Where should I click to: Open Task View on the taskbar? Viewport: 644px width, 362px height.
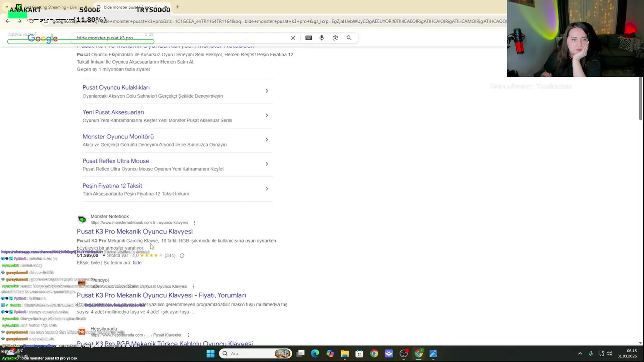point(301,354)
